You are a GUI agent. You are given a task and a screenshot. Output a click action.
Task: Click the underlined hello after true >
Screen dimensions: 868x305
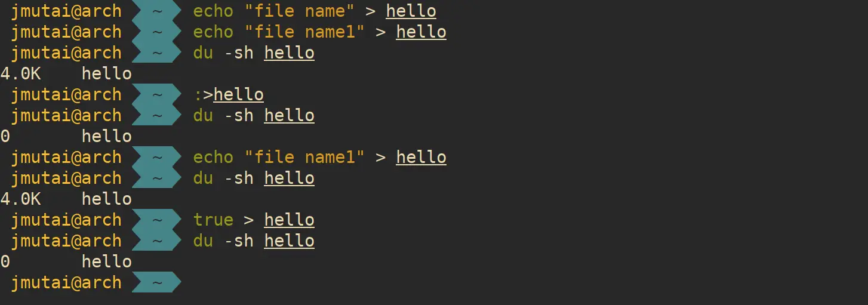290,220
